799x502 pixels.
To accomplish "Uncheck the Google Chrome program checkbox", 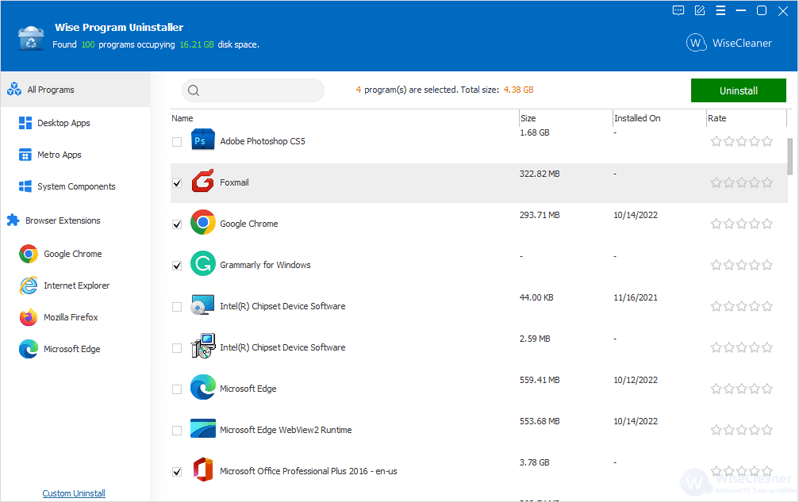I will click(x=177, y=224).
